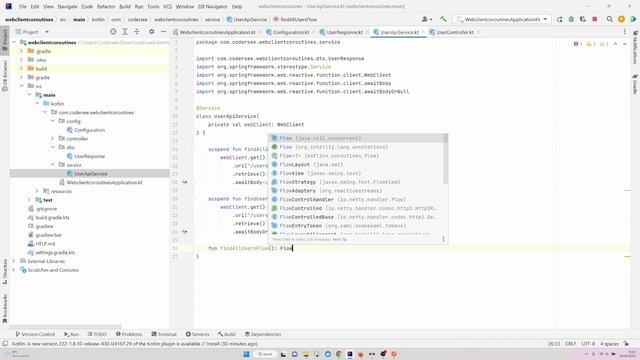Choose Flow<T> kotlinx.coroutines.flow suggestion
Image resolution: width=640 pixels, height=360 pixels.
pyautogui.click(x=355, y=156)
